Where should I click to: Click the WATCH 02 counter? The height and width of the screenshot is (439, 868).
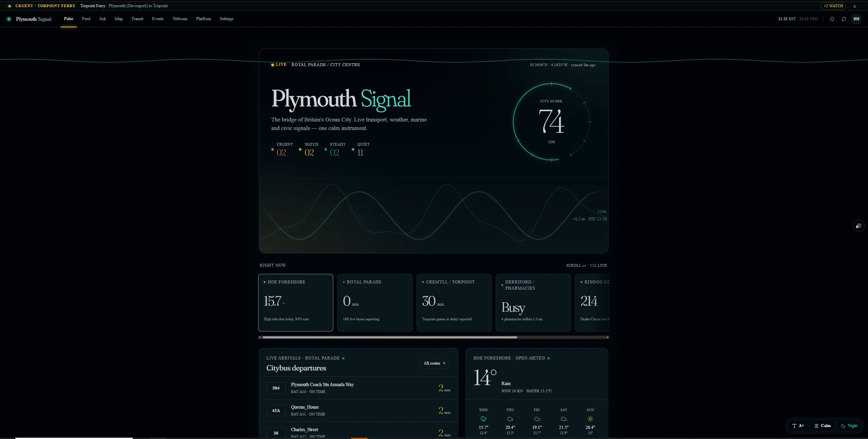point(309,150)
